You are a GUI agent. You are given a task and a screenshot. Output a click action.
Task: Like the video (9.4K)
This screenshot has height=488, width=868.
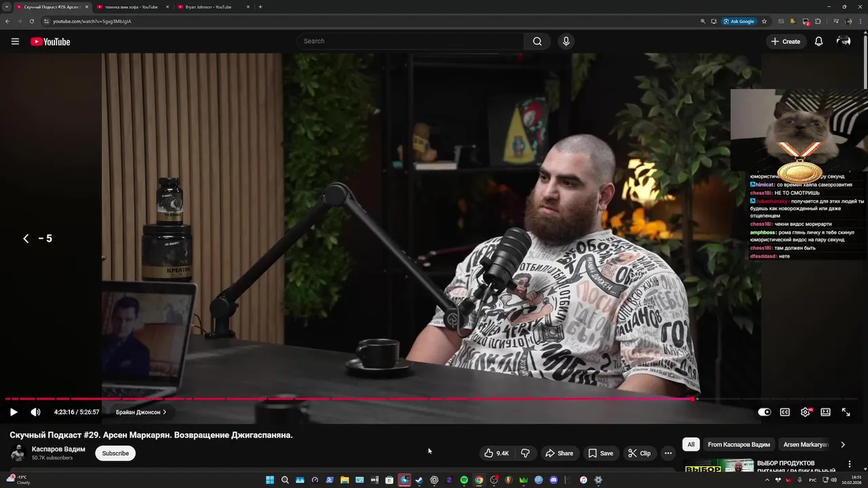pyautogui.click(x=496, y=453)
